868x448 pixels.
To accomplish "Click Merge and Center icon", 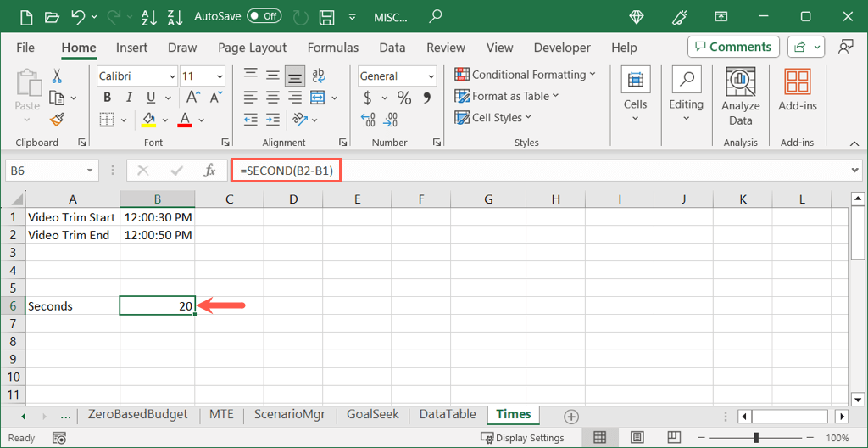I will coord(317,98).
